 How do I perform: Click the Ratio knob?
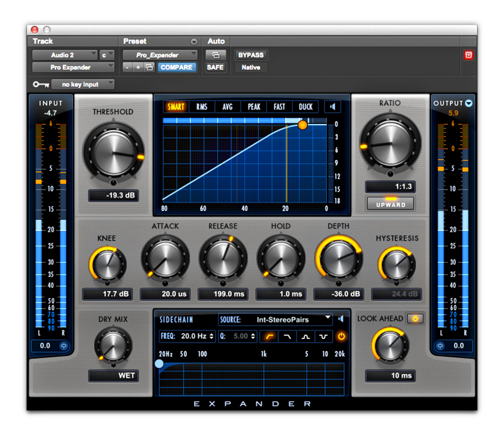coord(390,144)
